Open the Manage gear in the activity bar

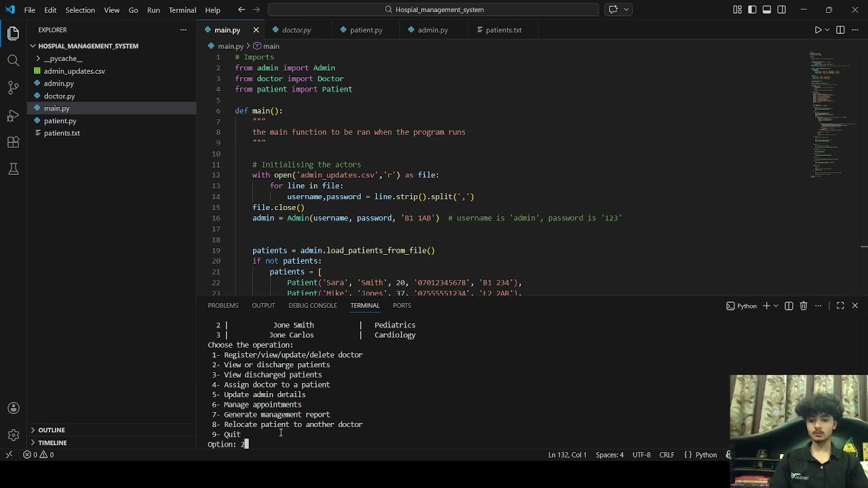tap(13, 435)
